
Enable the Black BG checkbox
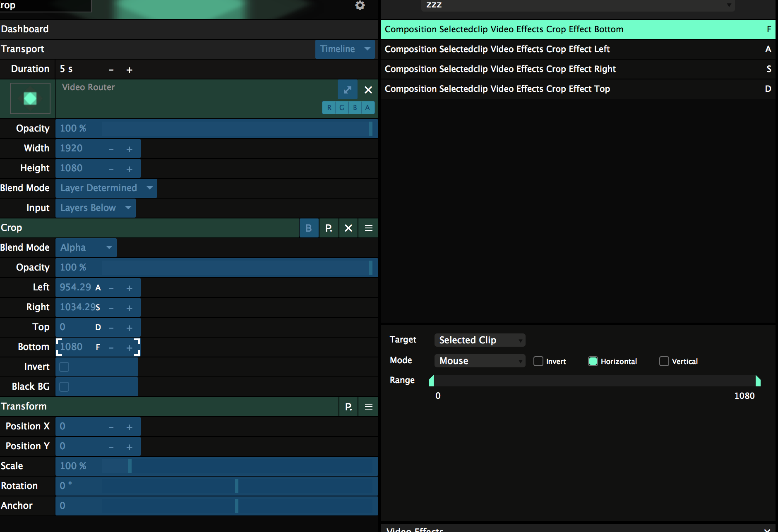tap(64, 387)
